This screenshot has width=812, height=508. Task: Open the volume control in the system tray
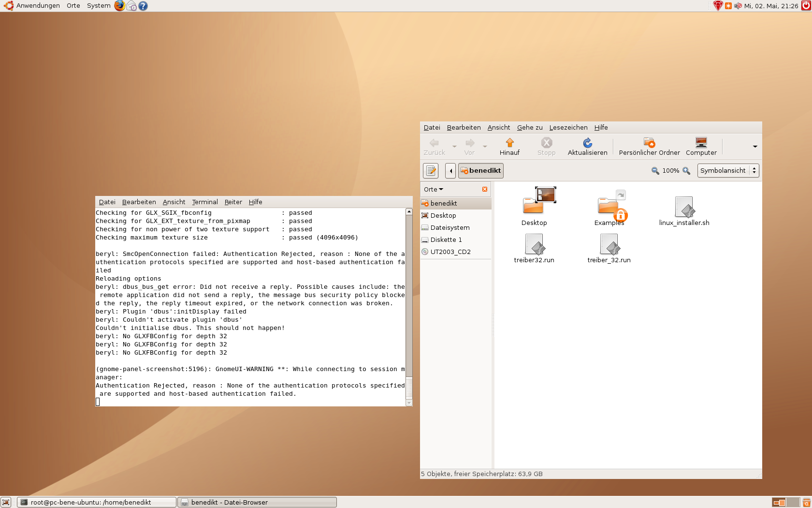tap(738, 6)
